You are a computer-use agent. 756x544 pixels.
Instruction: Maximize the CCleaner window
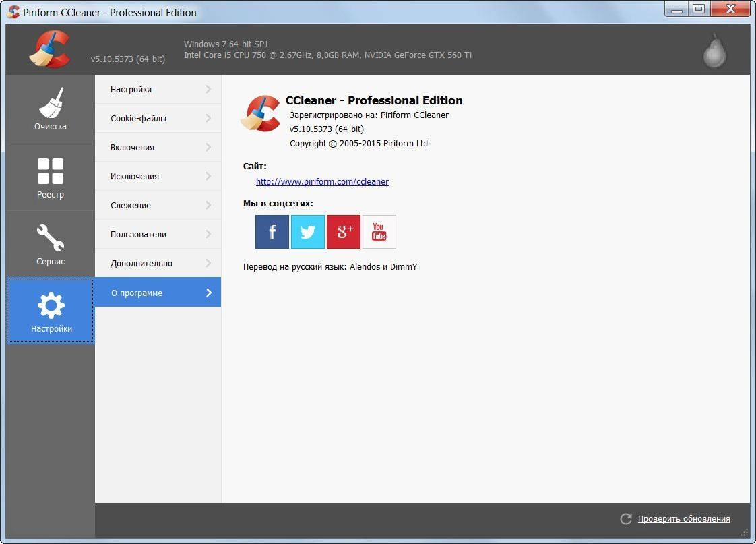pos(699,9)
